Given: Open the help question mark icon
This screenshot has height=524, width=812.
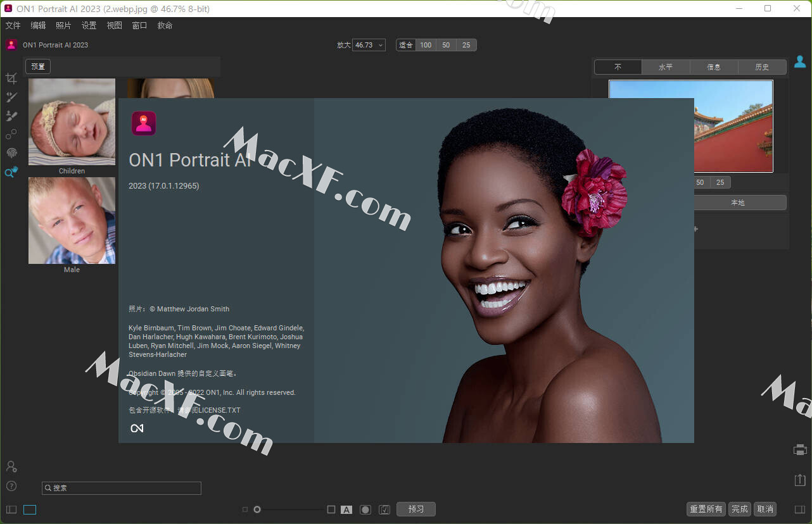Looking at the screenshot, I should click(x=11, y=486).
